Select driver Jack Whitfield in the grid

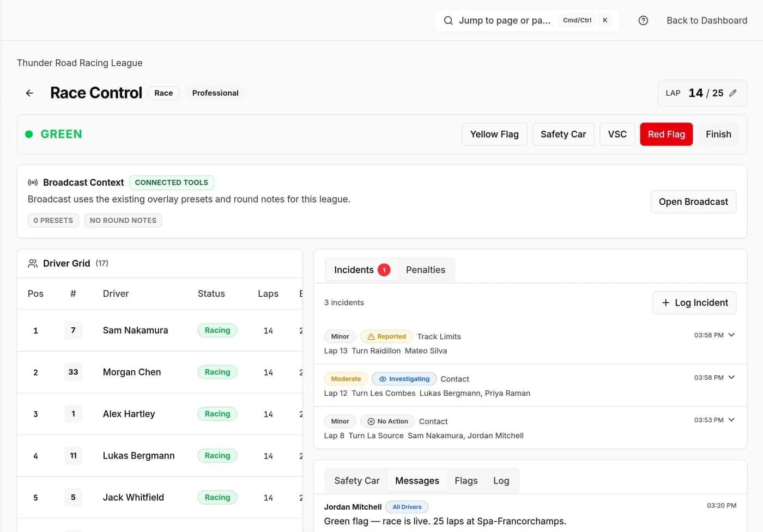[134, 498]
